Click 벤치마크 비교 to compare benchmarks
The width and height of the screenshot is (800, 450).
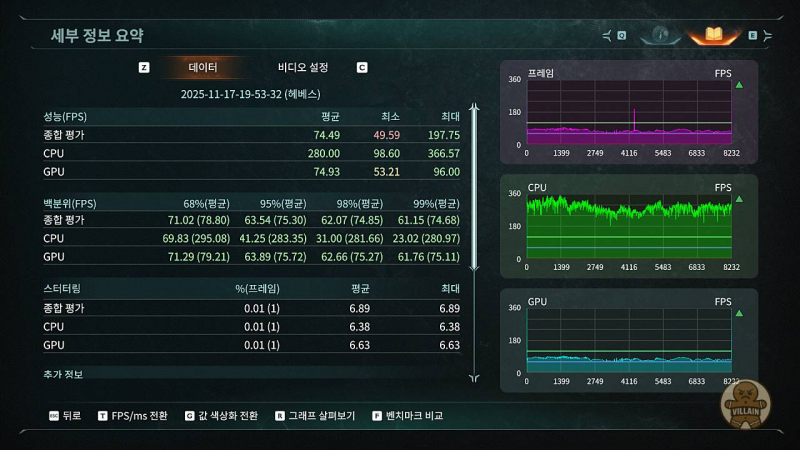pos(414,415)
